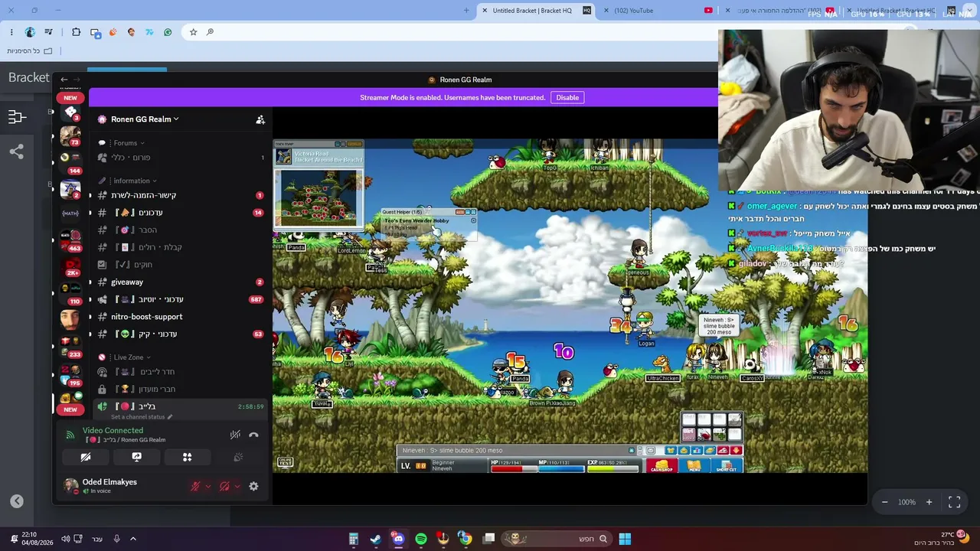This screenshot has height=551, width=980.
Task: Toggle microphone mute in user panel
Action: (195, 486)
